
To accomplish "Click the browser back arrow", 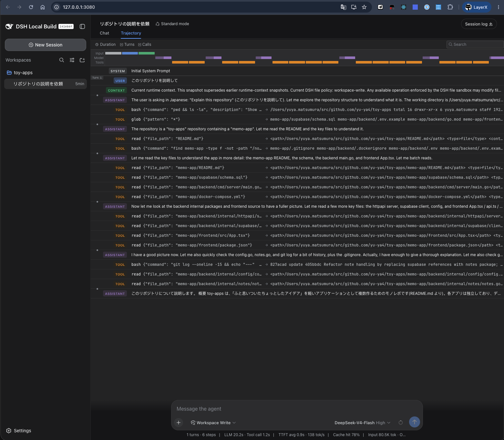I will (x=8, y=7).
